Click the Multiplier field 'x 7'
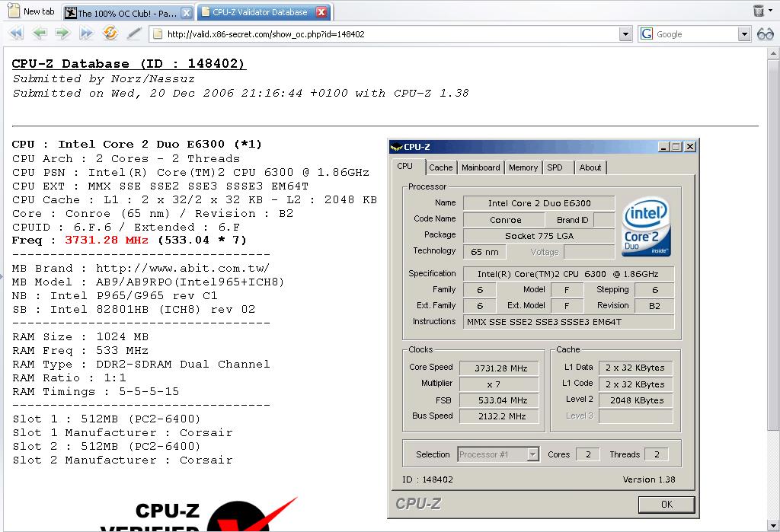780x532 pixels. (x=500, y=384)
